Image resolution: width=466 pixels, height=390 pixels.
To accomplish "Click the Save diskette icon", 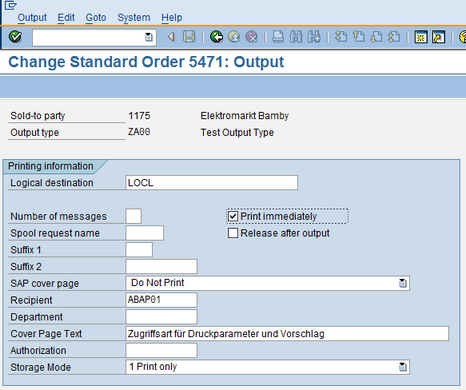I will [189, 37].
